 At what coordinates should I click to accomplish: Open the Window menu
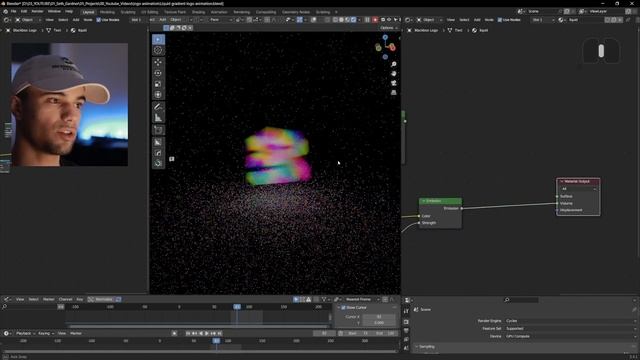[x=54, y=11]
